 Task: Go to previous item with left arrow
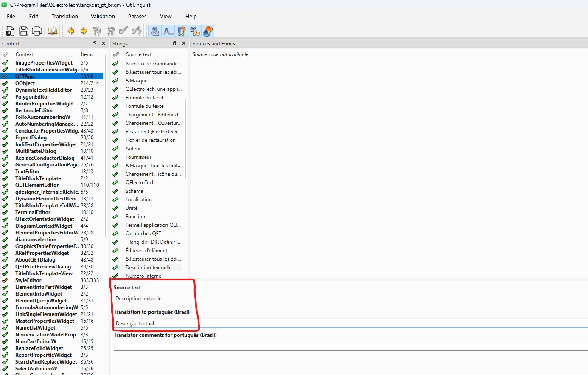click(71, 31)
